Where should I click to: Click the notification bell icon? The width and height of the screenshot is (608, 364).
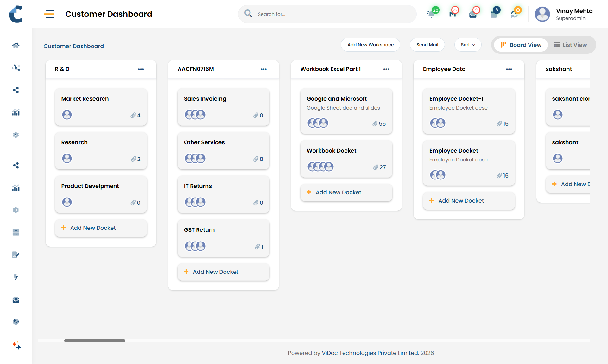coord(431,14)
